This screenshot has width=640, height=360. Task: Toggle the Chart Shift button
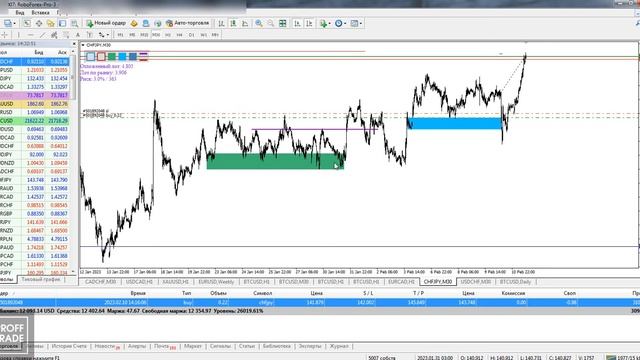pos(309,23)
